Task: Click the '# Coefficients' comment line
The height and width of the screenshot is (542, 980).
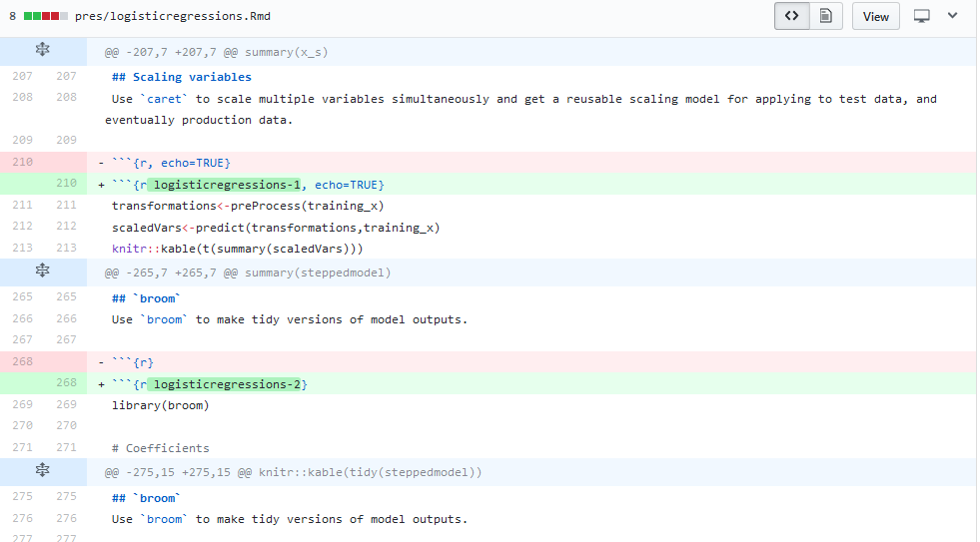Action: (160, 448)
